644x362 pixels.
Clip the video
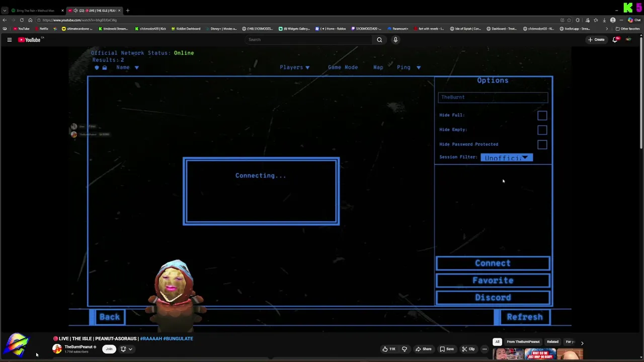[x=468, y=349]
